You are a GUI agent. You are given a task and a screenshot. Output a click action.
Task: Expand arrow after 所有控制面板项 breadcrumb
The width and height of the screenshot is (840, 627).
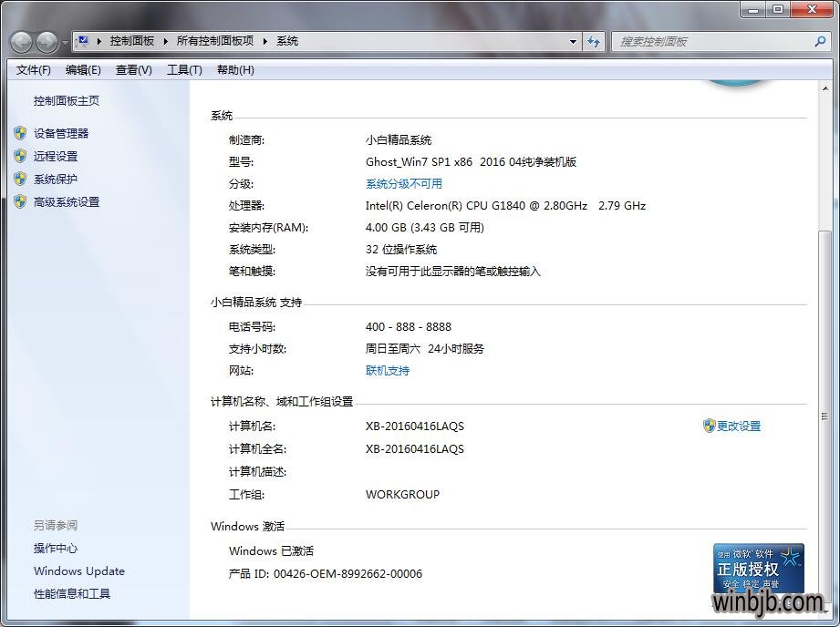coord(264,41)
